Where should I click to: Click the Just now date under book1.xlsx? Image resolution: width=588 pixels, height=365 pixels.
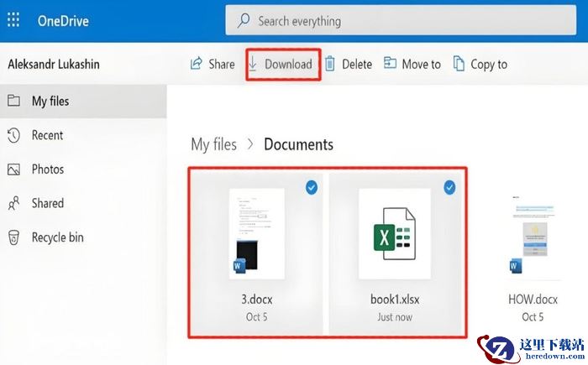(x=395, y=317)
